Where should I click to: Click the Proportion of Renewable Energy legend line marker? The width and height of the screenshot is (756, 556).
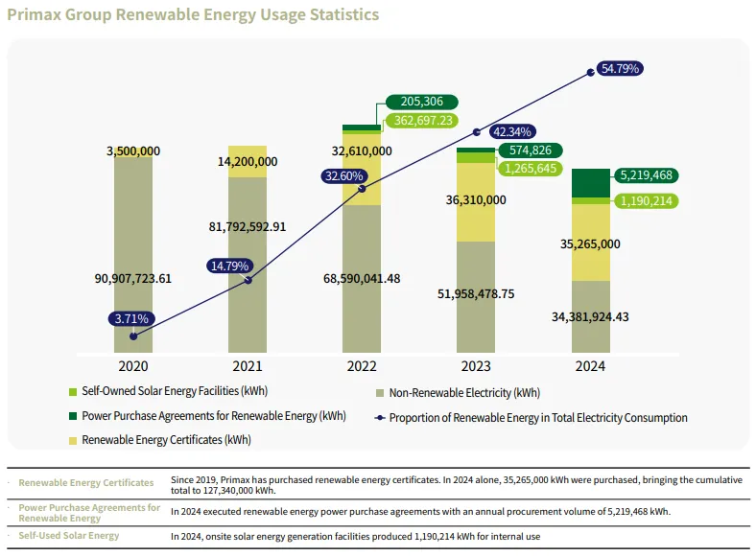pos(380,418)
